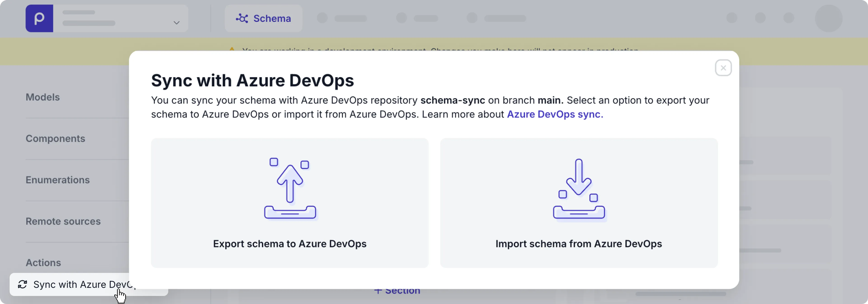Switch to the Schema tab
The width and height of the screenshot is (868, 304).
pyautogui.click(x=271, y=18)
